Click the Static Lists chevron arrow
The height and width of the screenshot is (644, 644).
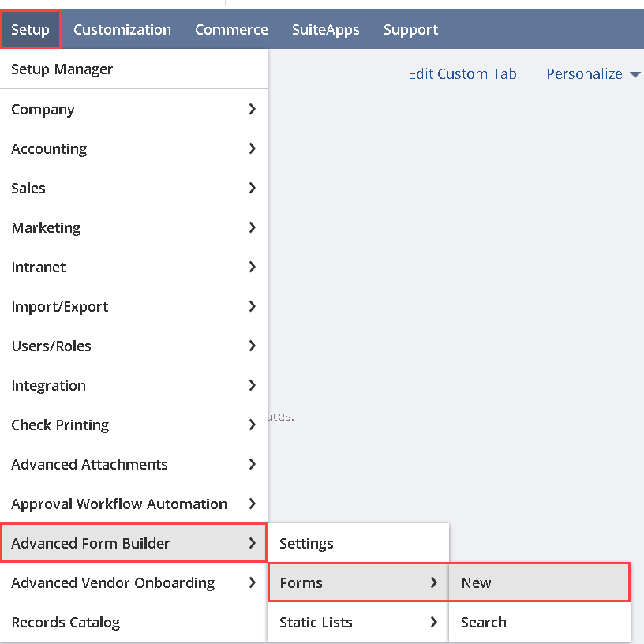click(433, 623)
